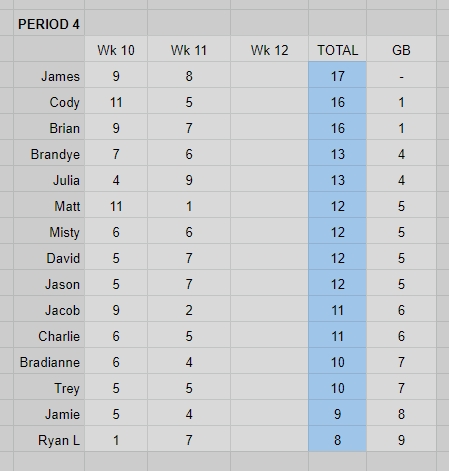
Task: Select the PERIOD 4 header cell
Action: (x=49, y=23)
